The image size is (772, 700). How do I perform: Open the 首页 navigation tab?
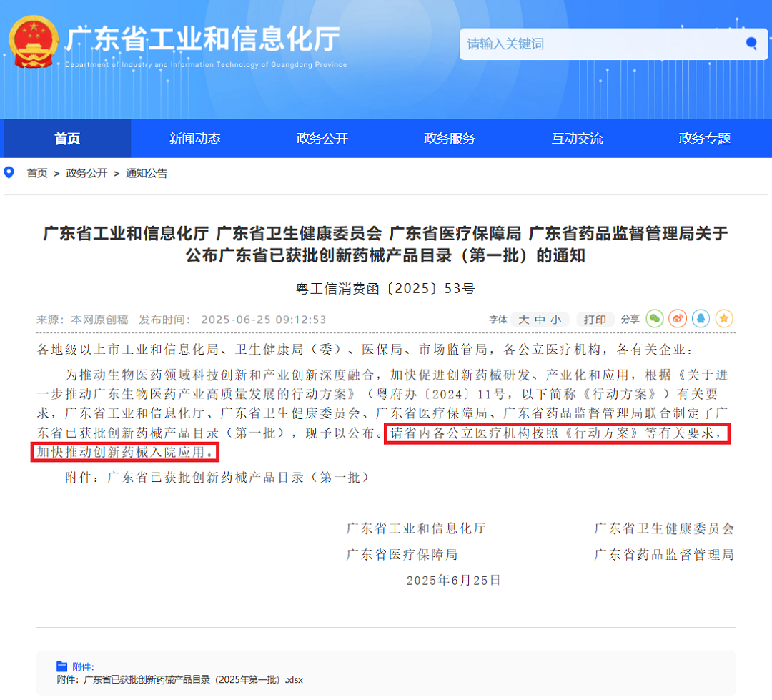point(67,139)
